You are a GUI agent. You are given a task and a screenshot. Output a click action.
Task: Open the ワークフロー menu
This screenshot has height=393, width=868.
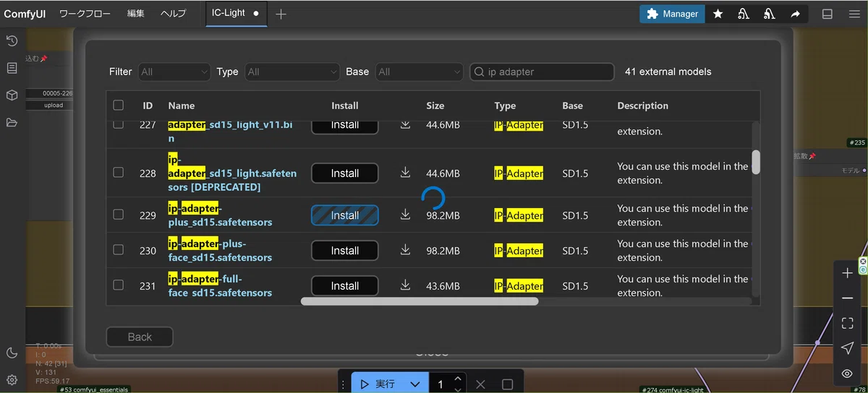(85, 14)
